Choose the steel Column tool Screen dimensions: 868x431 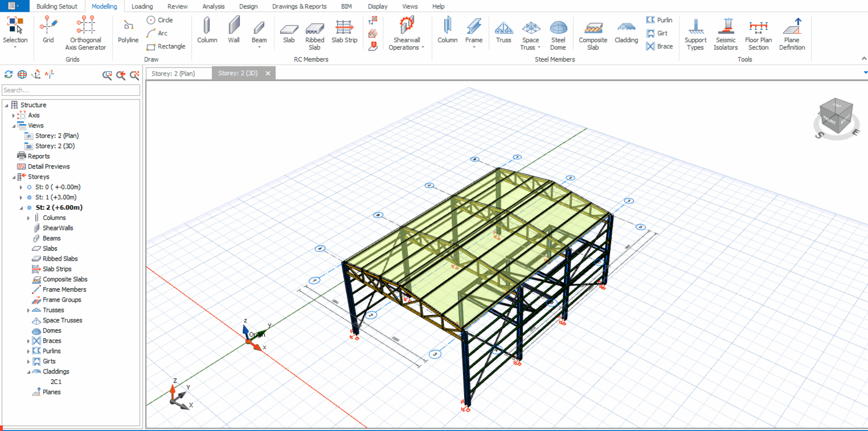(447, 29)
